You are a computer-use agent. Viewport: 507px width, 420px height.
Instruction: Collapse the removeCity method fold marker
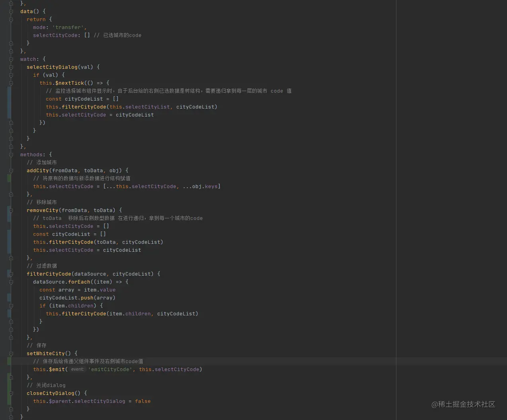11,210
